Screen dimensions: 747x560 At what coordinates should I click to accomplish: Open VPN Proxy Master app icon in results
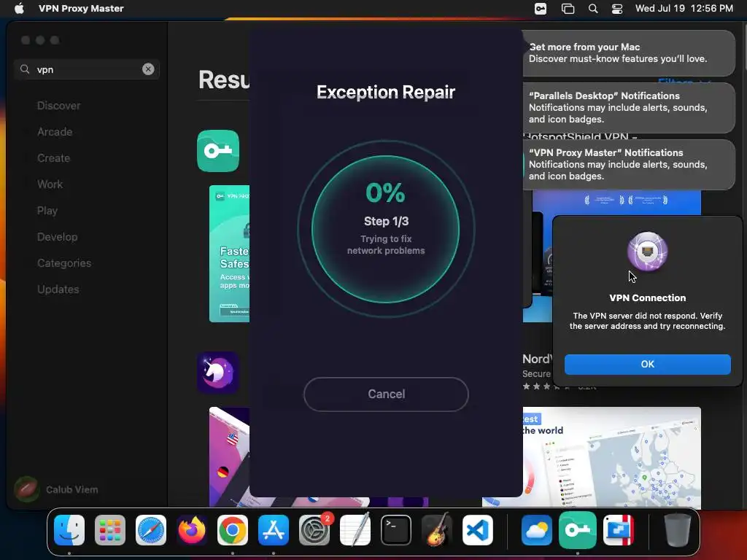coord(218,151)
